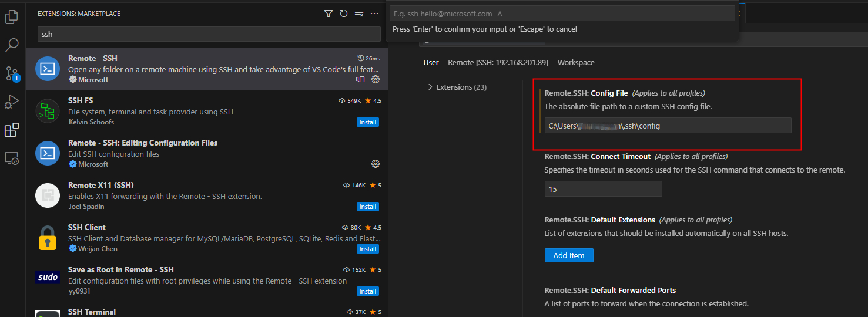Click Remote.SSH: Default Forwarded Ports setting title
Screen dimensions: 868x317
coord(610,290)
